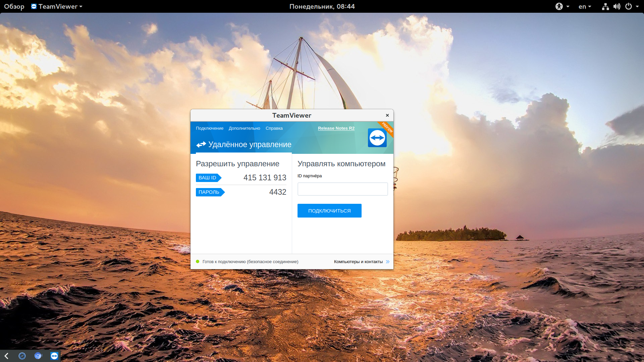644x362 pixels.
Task: Click the double-arrow Remote control icon
Action: [201, 144]
